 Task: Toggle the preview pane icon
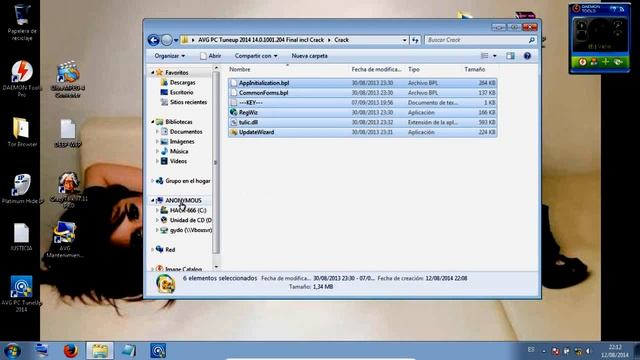tap(510, 56)
